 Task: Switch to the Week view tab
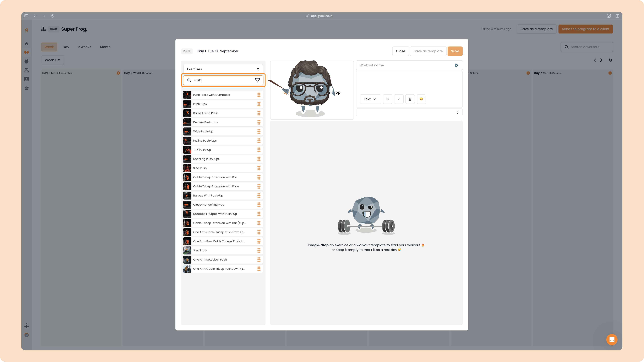[49, 47]
